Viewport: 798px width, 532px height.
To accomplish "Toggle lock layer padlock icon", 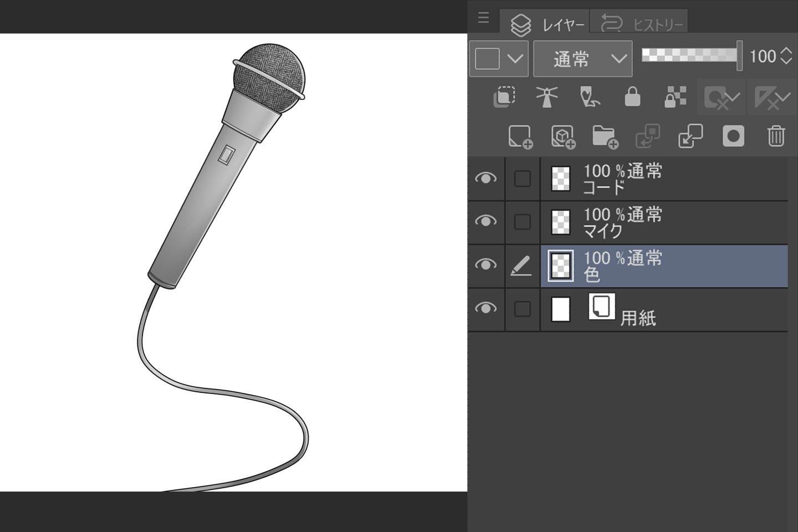I will point(632,97).
